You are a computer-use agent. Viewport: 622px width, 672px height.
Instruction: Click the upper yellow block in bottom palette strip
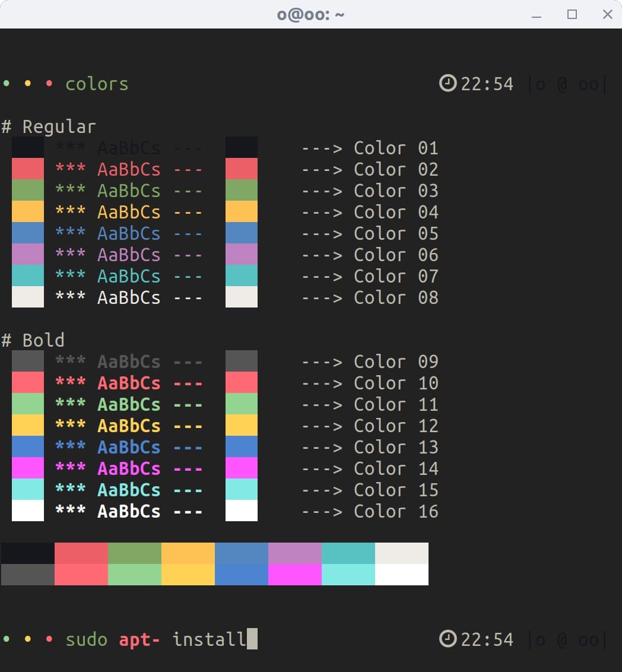pyautogui.click(x=188, y=553)
